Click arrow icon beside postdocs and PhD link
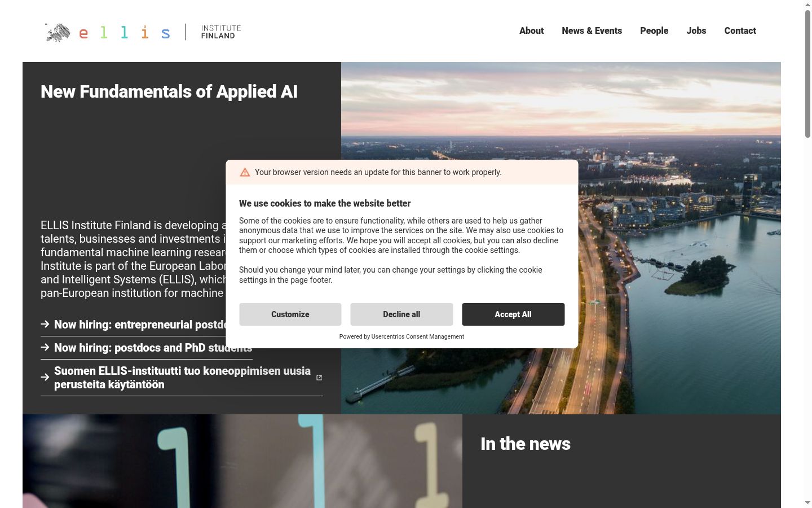The image size is (812, 508). point(45,347)
